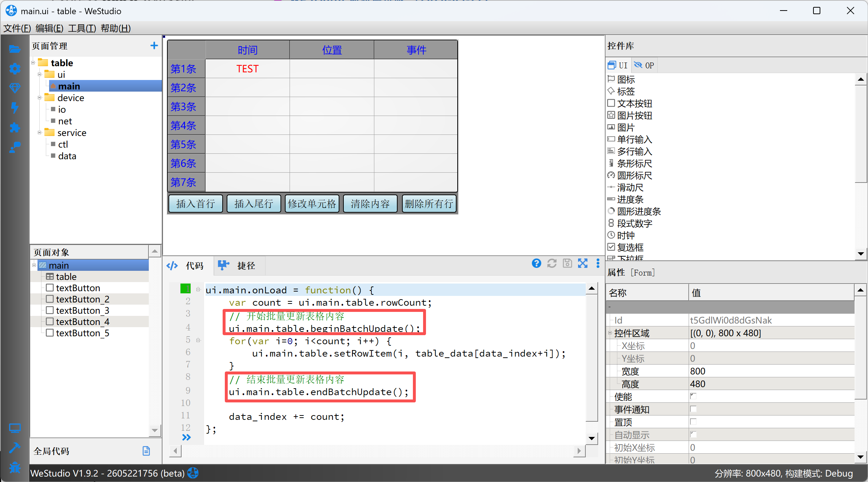Screen dimensions: 868x482
Task: Open the settings gear sidebar icon
Action: (15, 68)
